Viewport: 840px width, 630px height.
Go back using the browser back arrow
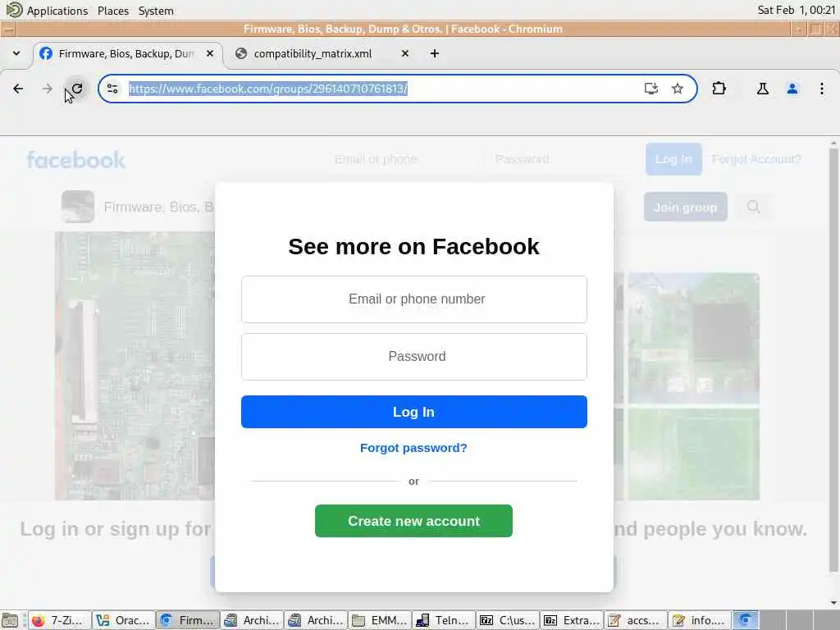click(x=18, y=89)
